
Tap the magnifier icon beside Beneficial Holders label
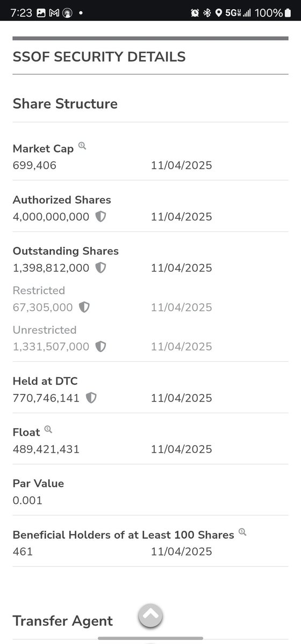242,532
